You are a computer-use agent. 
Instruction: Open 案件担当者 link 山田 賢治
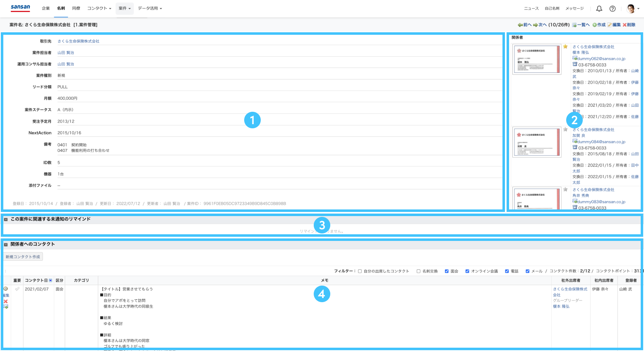tap(66, 53)
